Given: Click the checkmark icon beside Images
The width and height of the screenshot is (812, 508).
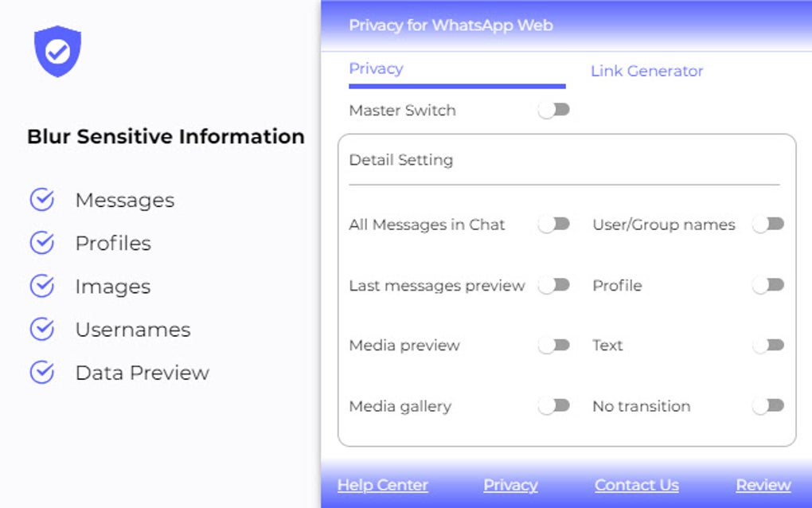Looking at the screenshot, I should point(42,286).
